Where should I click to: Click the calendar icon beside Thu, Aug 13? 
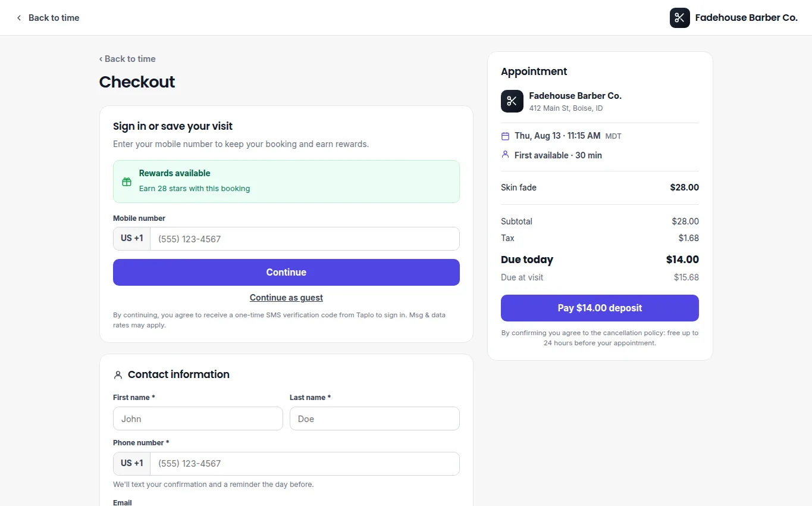[505, 136]
